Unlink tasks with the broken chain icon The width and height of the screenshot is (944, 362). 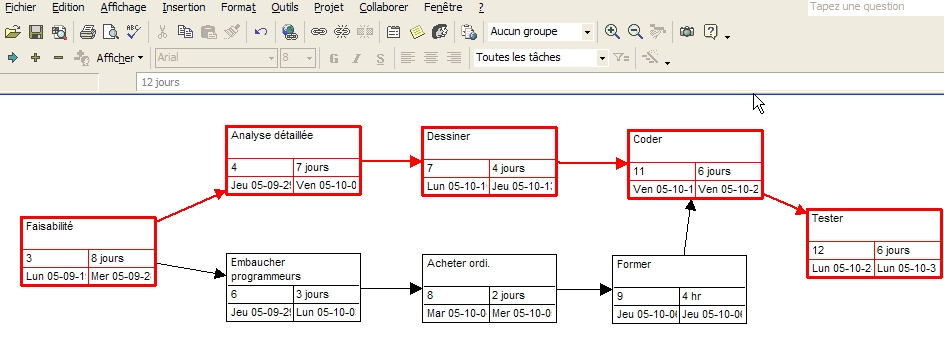(x=342, y=32)
